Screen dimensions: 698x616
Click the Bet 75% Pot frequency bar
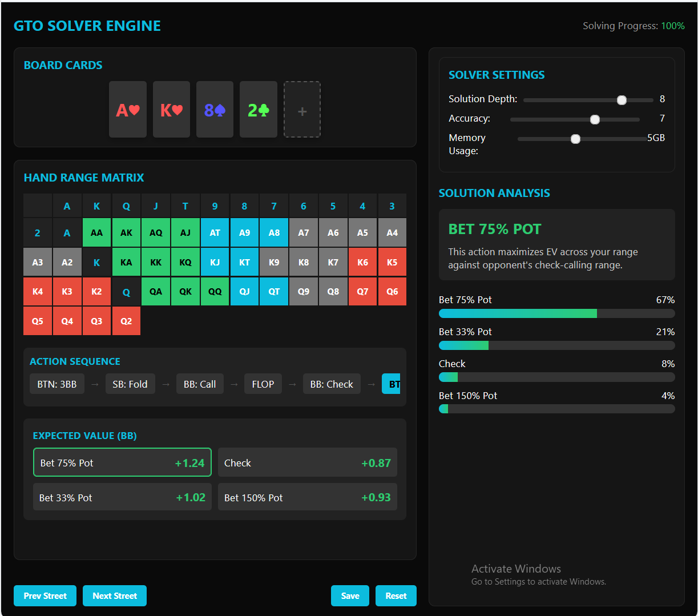point(556,313)
